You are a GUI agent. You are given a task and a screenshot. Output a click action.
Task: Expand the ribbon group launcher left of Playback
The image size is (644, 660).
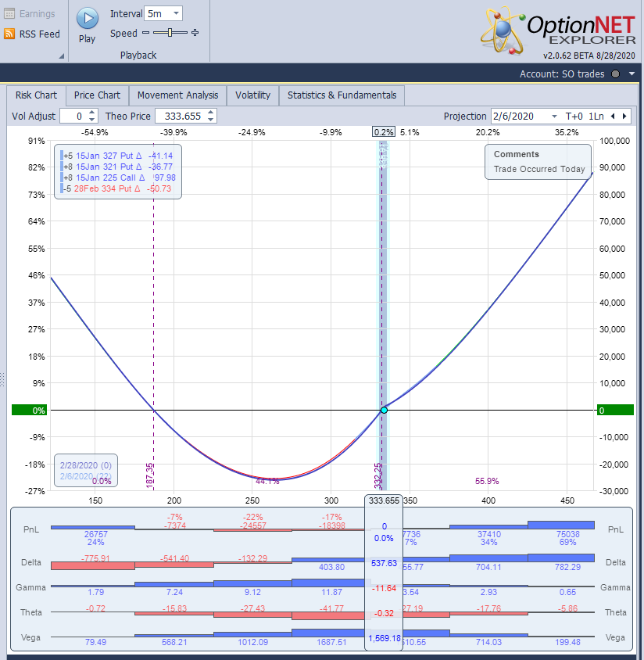[62, 56]
